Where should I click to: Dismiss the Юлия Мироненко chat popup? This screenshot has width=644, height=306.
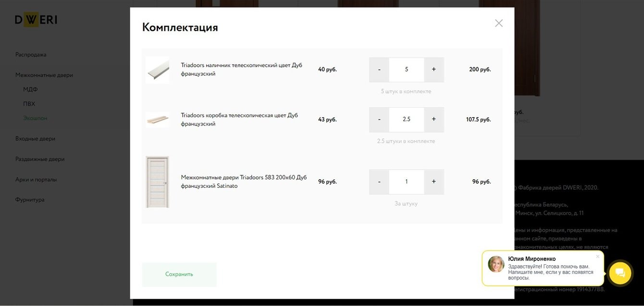[x=597, y=257]
